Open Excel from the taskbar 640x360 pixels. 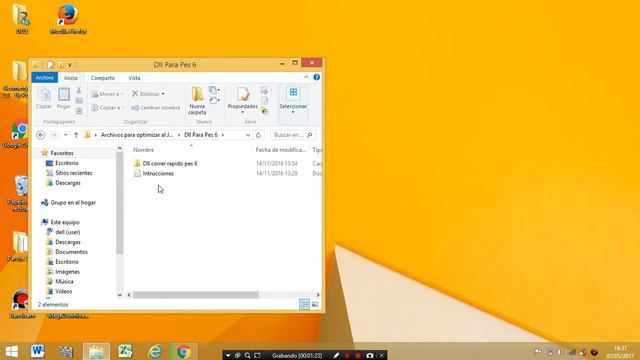coord(125,351)
